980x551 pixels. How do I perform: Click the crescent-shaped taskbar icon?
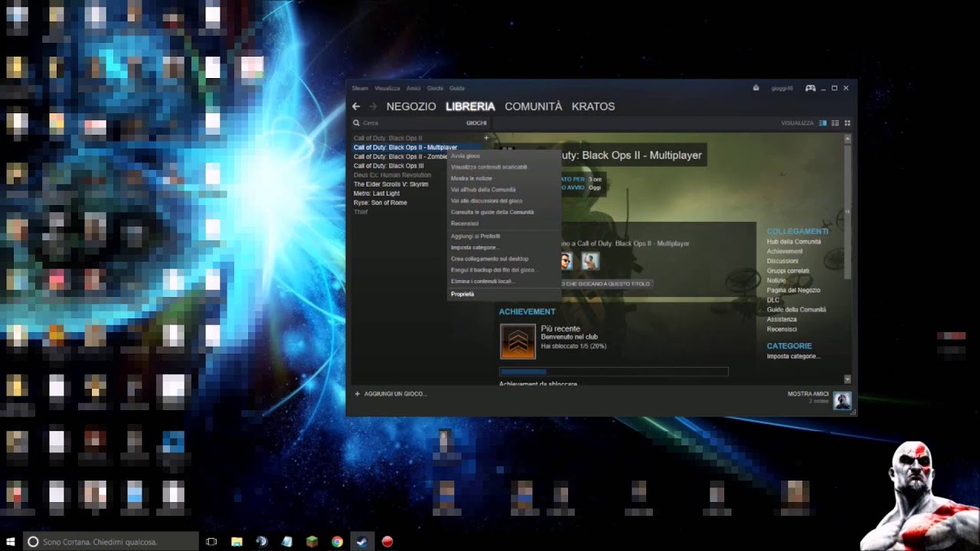pyautogui.click(x=262, y=541)
